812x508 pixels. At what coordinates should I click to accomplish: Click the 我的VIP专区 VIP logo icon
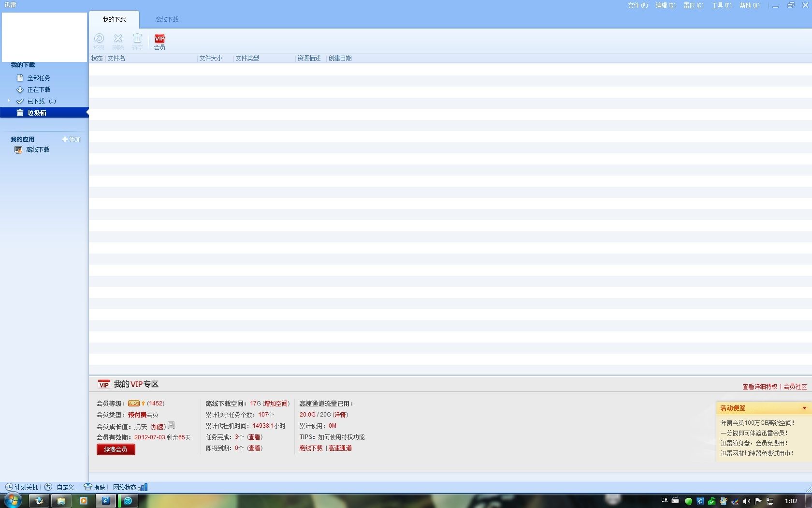click(x=104, y=384)
